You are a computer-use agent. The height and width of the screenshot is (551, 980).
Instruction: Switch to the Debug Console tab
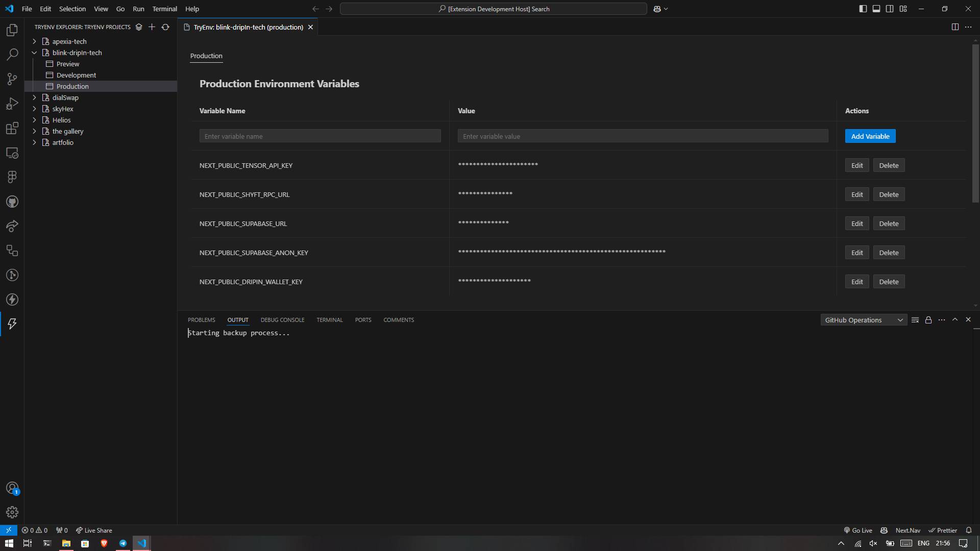282,320
